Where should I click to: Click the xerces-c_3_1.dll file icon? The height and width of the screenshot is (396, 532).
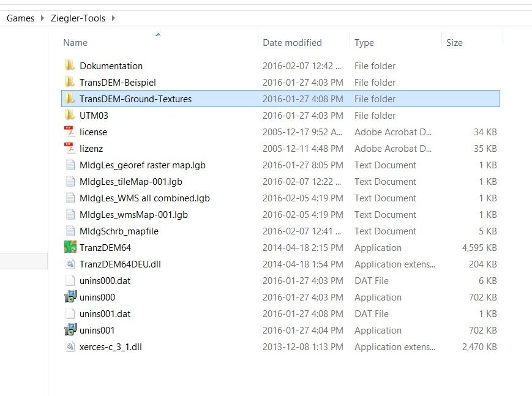click(70, 347)
